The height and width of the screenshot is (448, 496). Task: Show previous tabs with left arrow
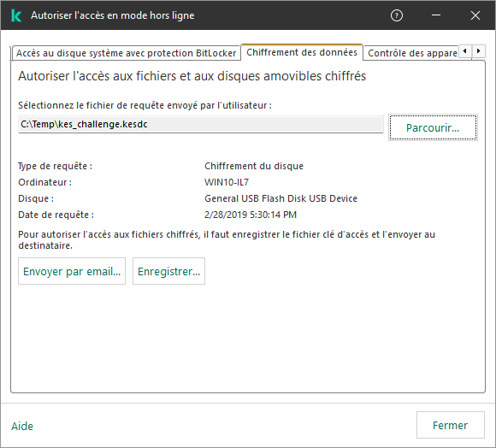[464, 51]
